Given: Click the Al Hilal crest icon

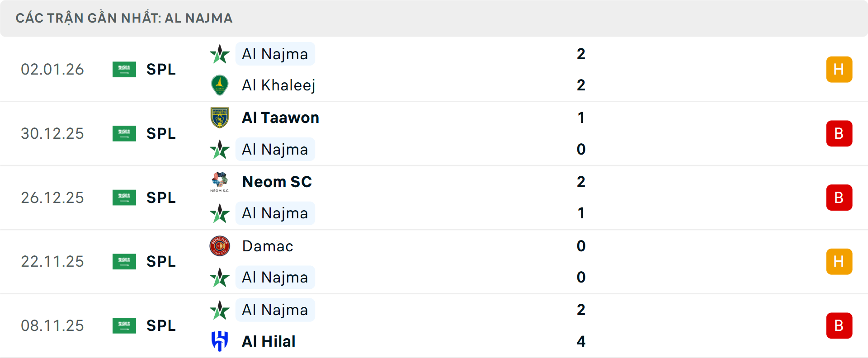Looking at the screenshot, I should pyautogui.click(x=220, y=341).
